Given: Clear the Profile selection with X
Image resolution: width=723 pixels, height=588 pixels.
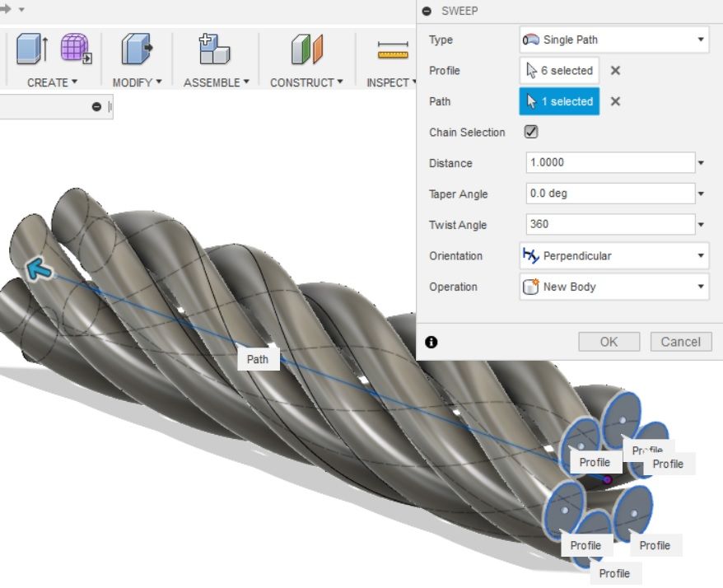Looking at the screenshot, I should click(x=615, y=71).
